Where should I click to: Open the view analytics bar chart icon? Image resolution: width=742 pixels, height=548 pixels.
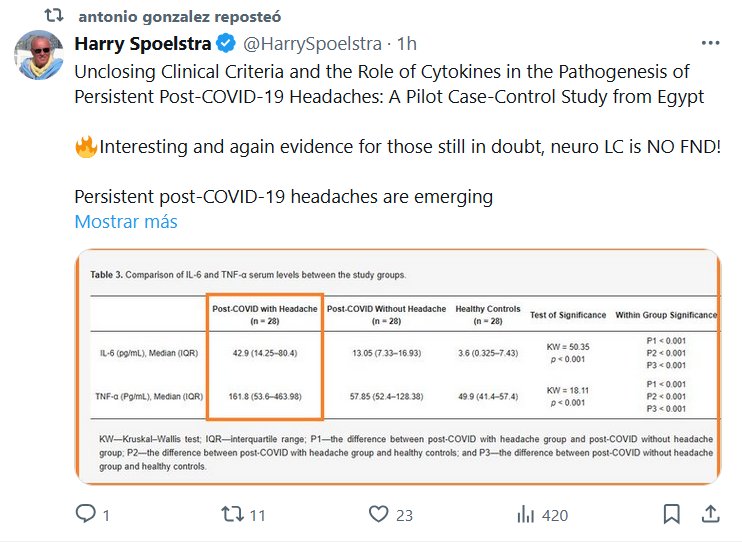524,515
